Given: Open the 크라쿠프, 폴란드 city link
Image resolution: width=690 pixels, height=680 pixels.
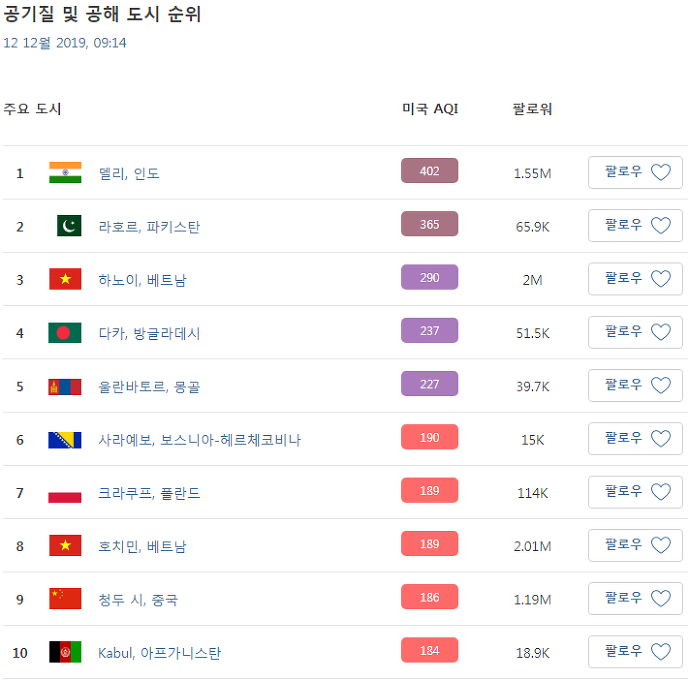Looking at the screenshot, I should click(x=149, y=493).
